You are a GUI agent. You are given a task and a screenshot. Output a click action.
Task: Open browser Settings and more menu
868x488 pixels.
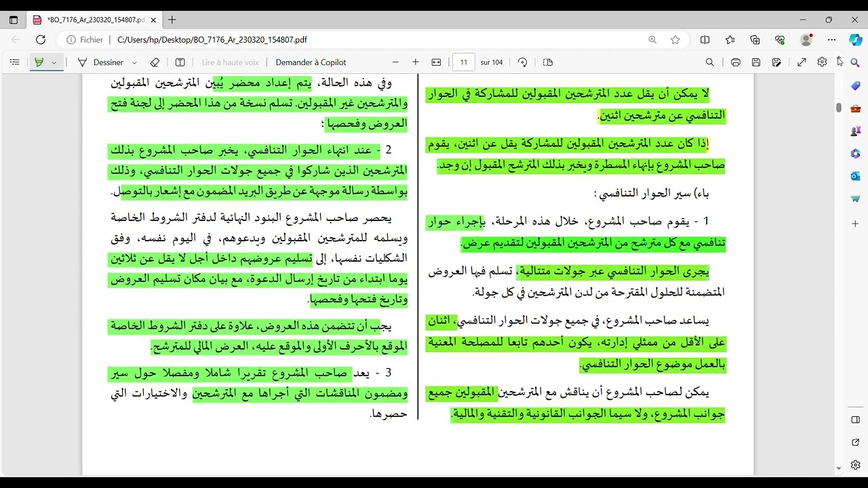(x=832, y=40)
